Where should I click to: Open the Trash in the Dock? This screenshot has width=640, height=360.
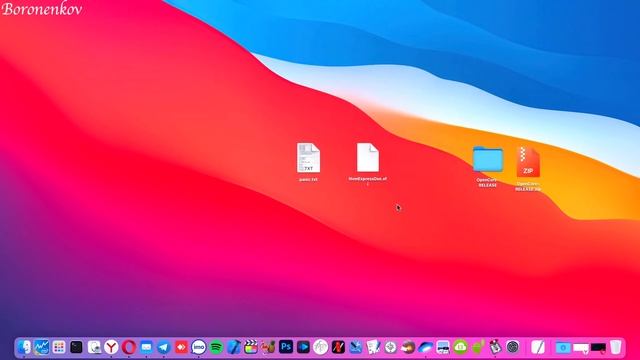click(x=616, y=347)
